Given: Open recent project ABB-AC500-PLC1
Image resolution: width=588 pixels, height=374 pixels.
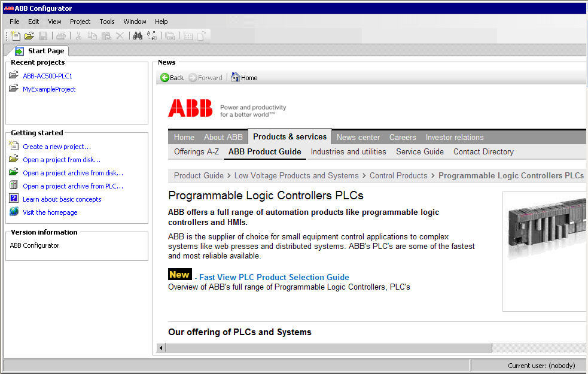Looking at the screenshot, I should (47, 76).
